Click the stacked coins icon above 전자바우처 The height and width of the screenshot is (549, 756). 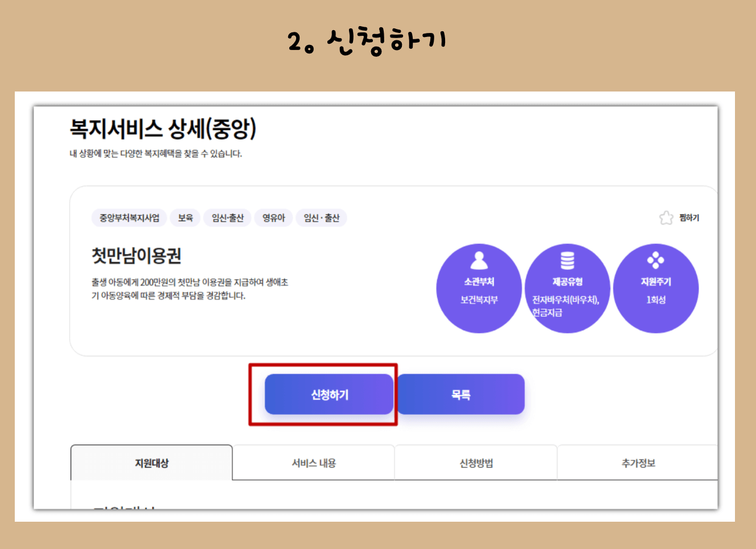(567, 260)
